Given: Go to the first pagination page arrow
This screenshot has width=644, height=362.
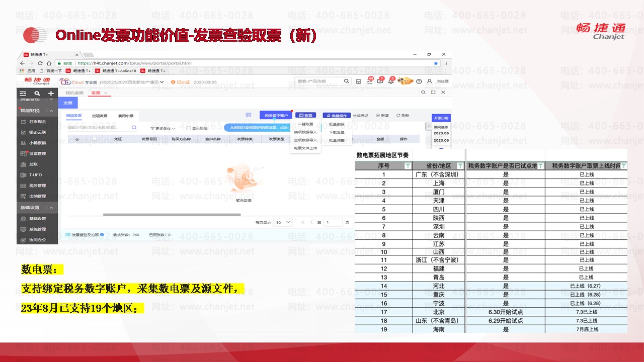Looking at the screenshot, I should [x=302, y=222].
